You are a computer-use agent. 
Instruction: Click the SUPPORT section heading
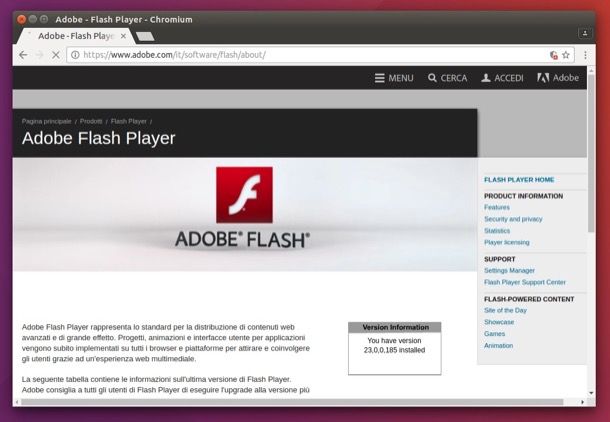coord(500,259)
